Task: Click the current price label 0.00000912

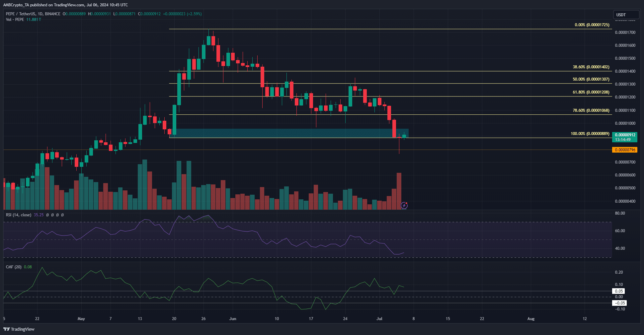Action: click(x=625, y=135)
